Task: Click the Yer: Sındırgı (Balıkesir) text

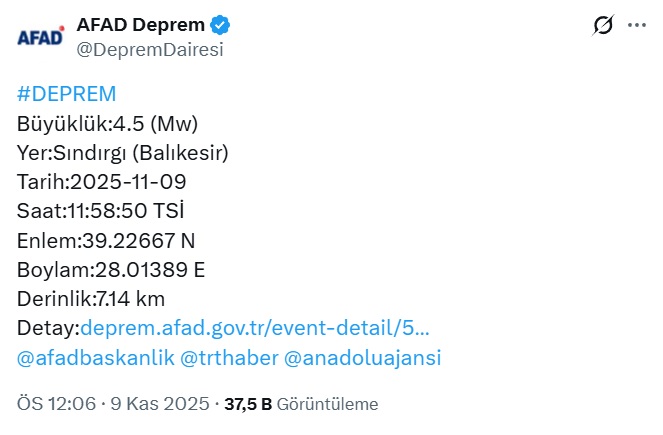Action: click(x=124, y=153)
